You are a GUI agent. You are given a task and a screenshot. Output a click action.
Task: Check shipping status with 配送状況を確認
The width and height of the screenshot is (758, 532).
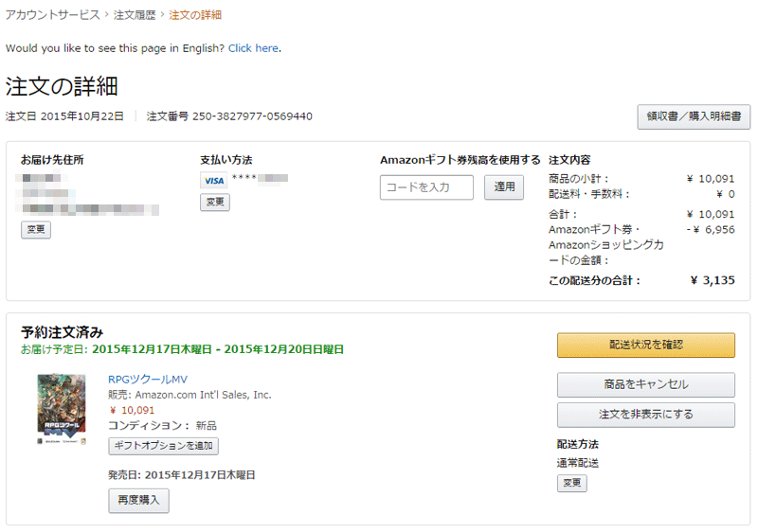pyautogui.click(x=646, y=345)
